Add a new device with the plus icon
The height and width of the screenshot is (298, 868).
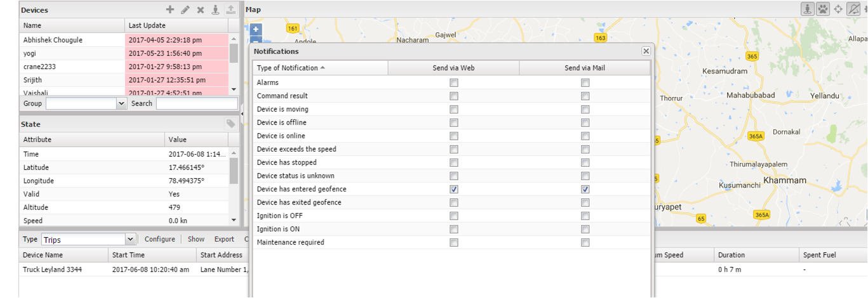[170, 10]
